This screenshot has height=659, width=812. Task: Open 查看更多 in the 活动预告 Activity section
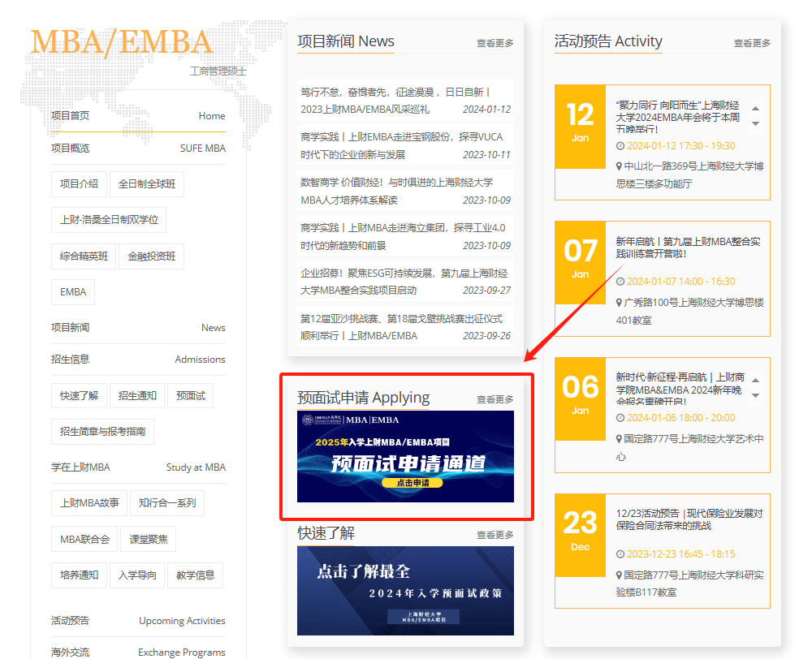click(752, 43)
